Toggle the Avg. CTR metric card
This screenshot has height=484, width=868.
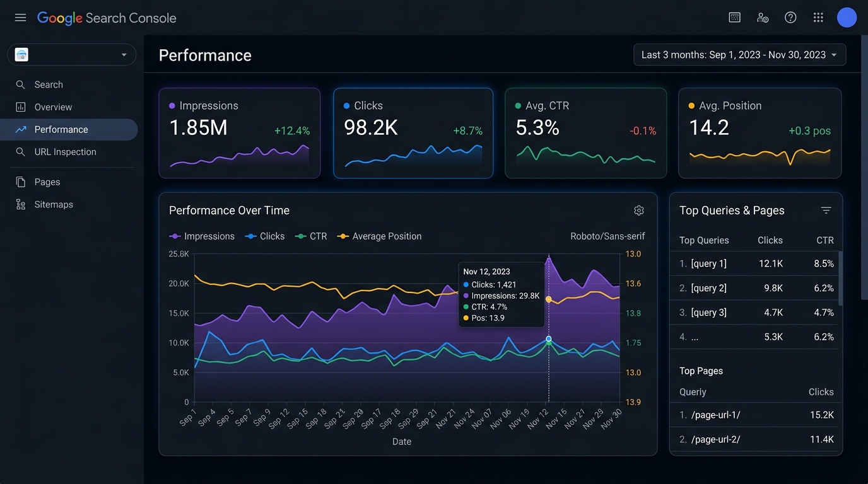(x=586, y=133)
